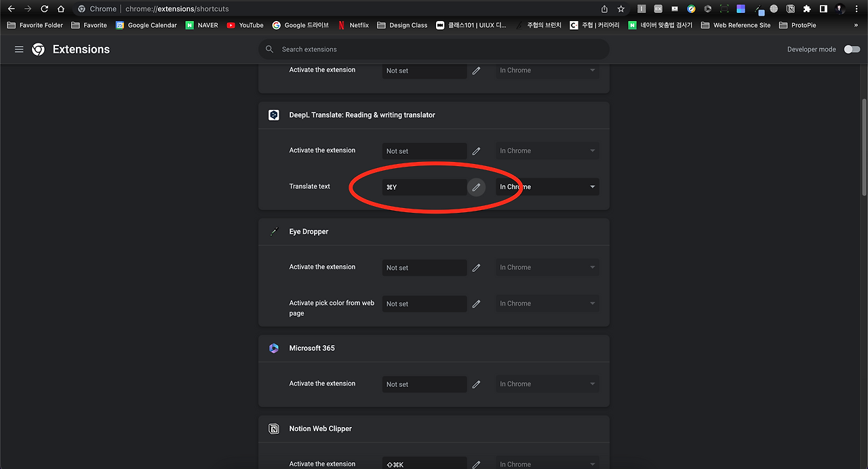Open DeepL Activate the extension scope dropdown
868x469 pixels.
click(547, 151)
